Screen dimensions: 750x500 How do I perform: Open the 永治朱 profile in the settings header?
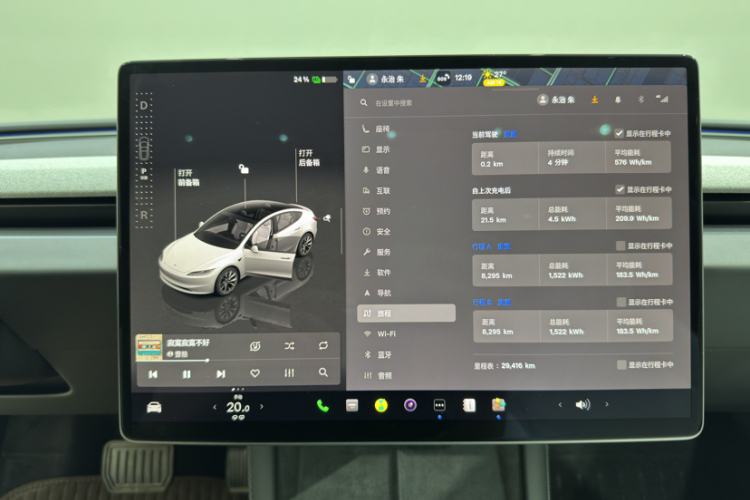pyautogui.click(x=556, y=100)
